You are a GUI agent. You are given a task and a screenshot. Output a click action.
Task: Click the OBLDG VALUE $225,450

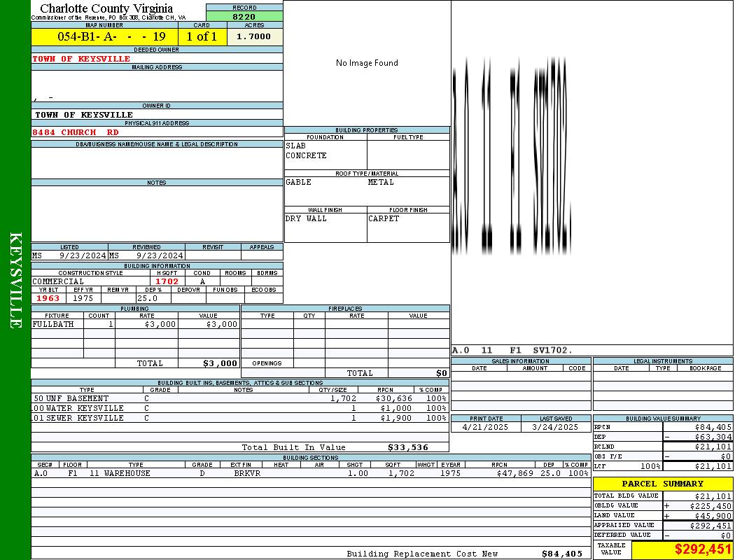coord(710,506)
